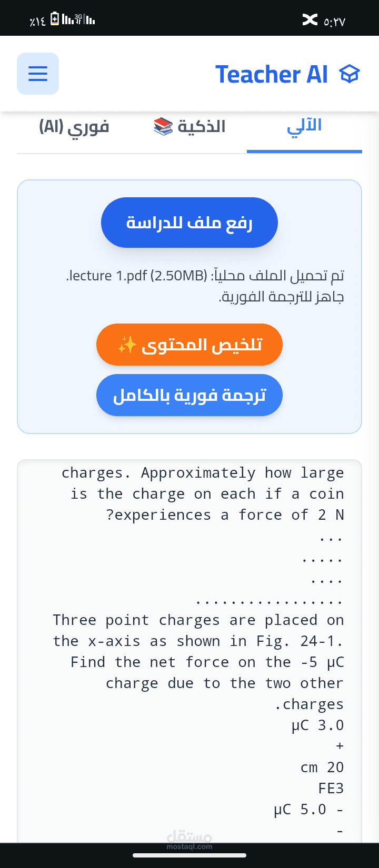Tap the orange تلخيص المحتوى button
This screenshot has height=868, width=379.
(189, 345)
